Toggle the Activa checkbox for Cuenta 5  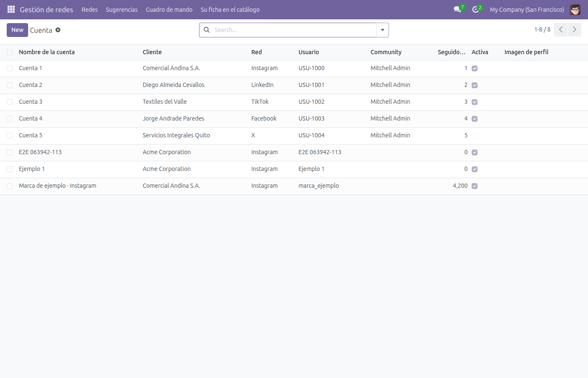475,136
